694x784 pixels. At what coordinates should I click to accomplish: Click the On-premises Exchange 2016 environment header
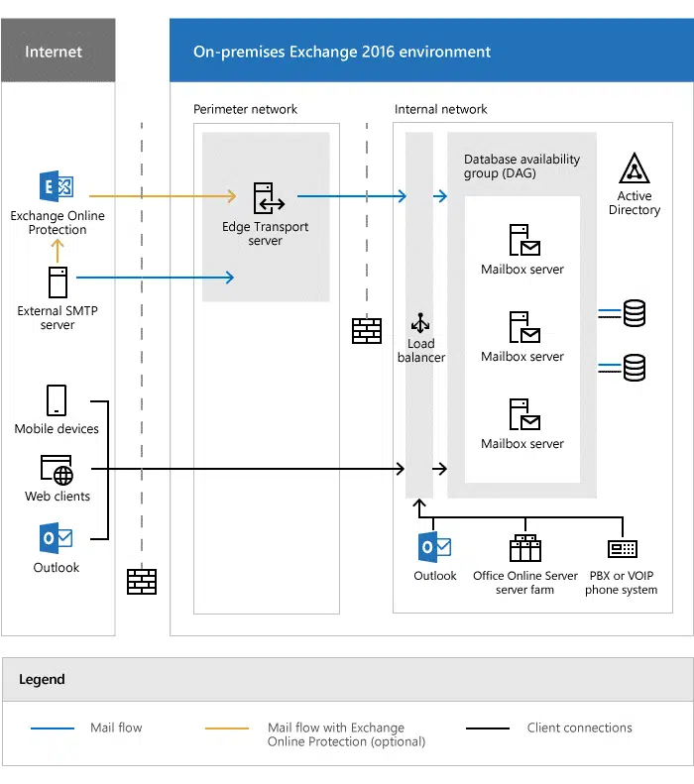coord(342,52)
